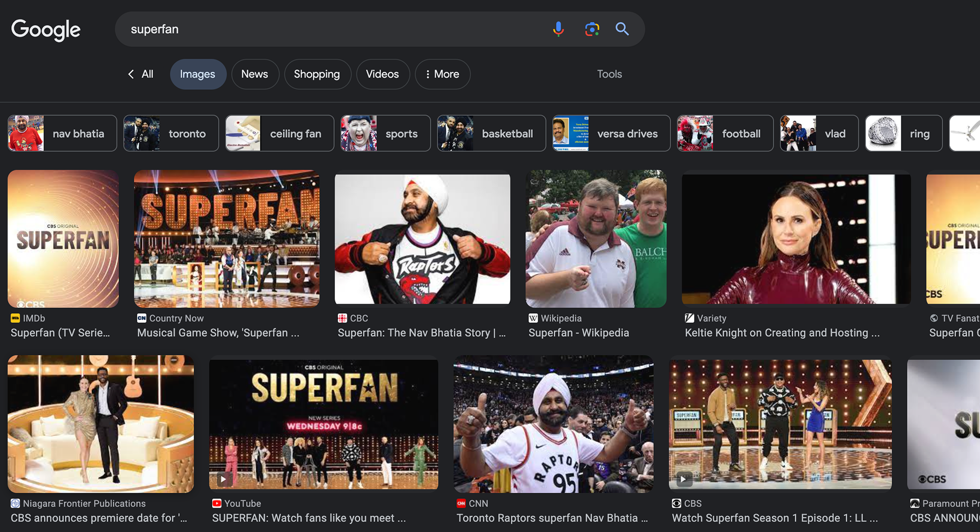This screenshot has height=532, width=980.
Task: Go to the Videos tab
Action: click(x=382, y=74)
